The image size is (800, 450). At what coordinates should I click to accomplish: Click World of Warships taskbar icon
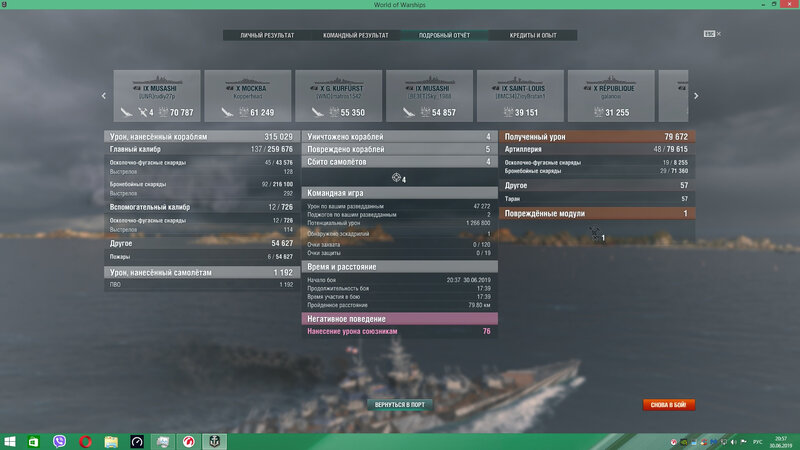point(215,442)
